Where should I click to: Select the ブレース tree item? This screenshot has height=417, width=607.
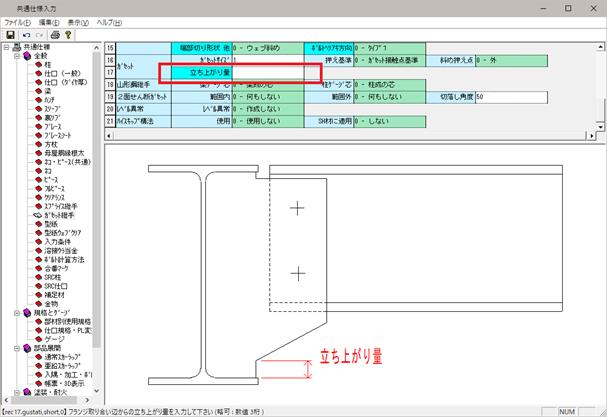pos(53,127)
